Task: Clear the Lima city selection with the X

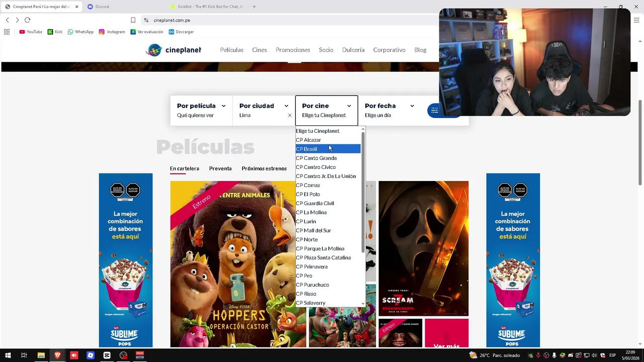Action: pyautogui.click(x=290, y=115)
